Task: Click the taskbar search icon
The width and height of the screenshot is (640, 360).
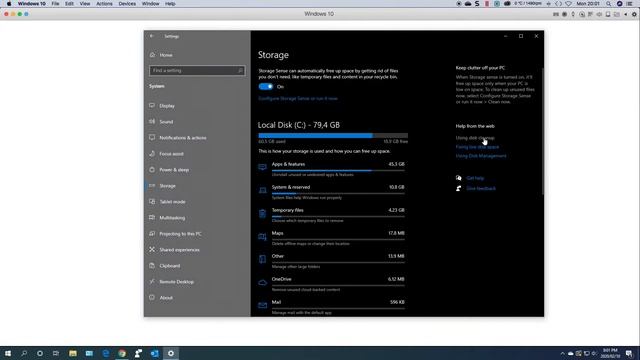Action: [x=24, y=353]
